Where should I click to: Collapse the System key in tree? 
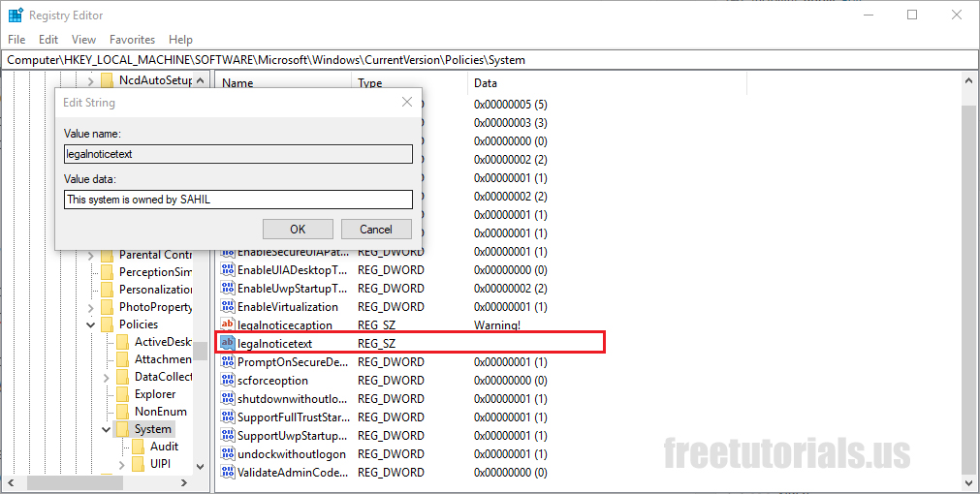(106, 429)
